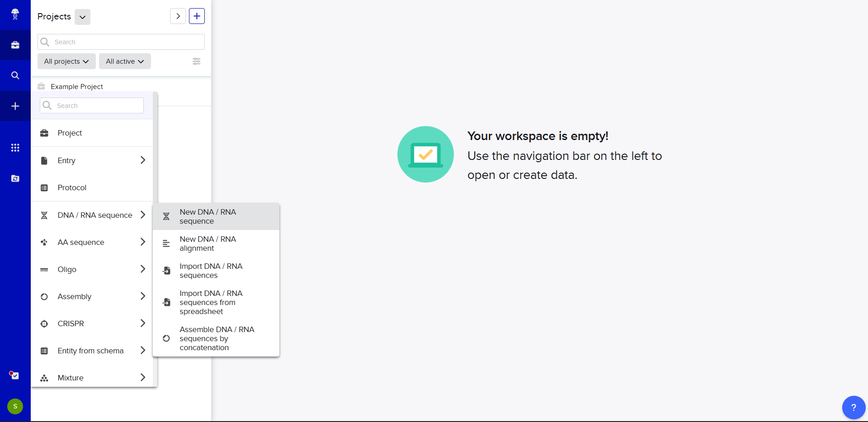Viewport: 868px width, 422px height.
Task: Open the user avatar 'S' profile
Action: coord(15,406)
